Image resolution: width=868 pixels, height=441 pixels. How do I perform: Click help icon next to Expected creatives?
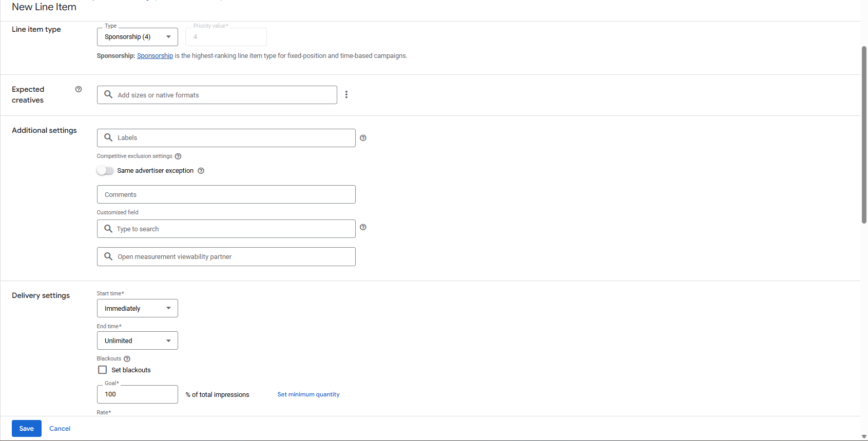pos(79,89)
